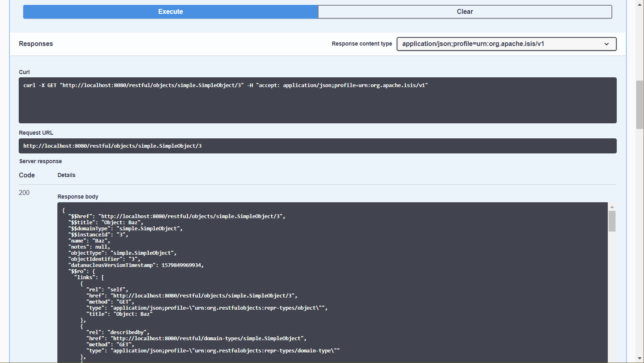This screenshot has height=363, width=644.
Task: Click the Details column header
Action: 66,175
